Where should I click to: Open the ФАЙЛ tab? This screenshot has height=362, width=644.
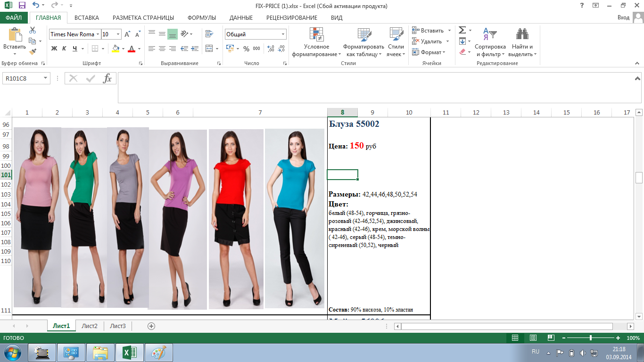click(x=14, y=17)
